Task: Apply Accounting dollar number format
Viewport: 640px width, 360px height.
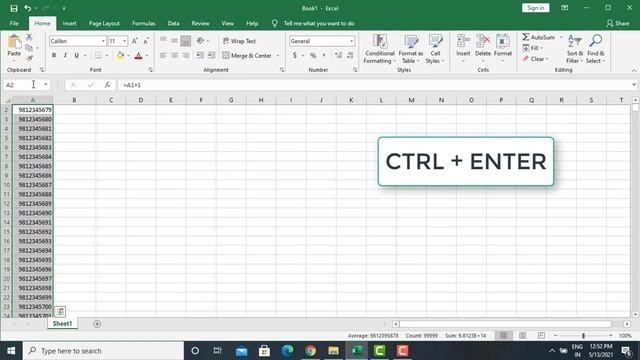Action: pos(295,55)
